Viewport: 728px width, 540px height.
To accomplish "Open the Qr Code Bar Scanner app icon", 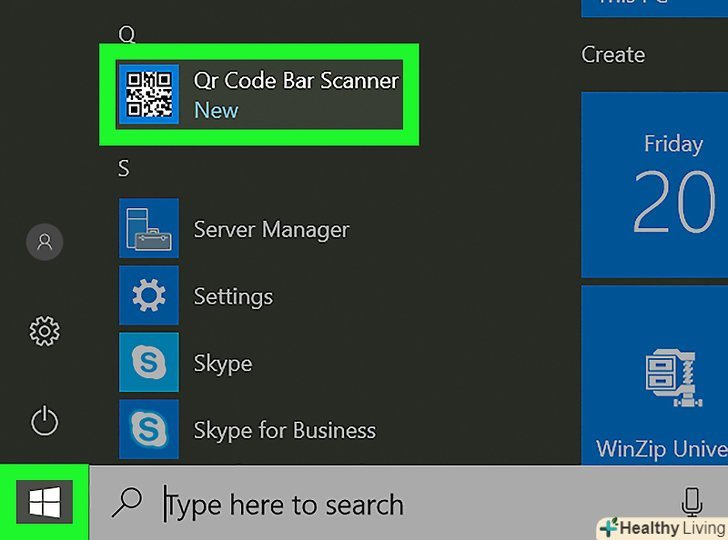I will [148, 95].
